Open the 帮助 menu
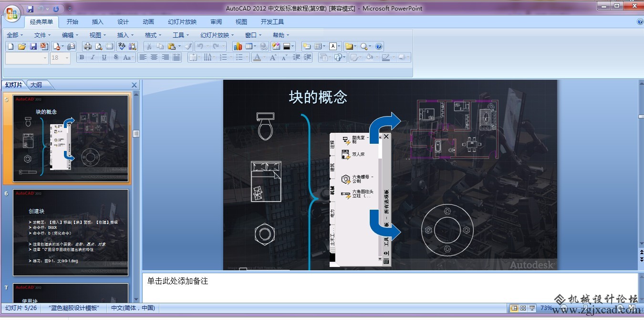Image resolution: width=644 pixels, height=320 pixels. click(x=281, y=35)
